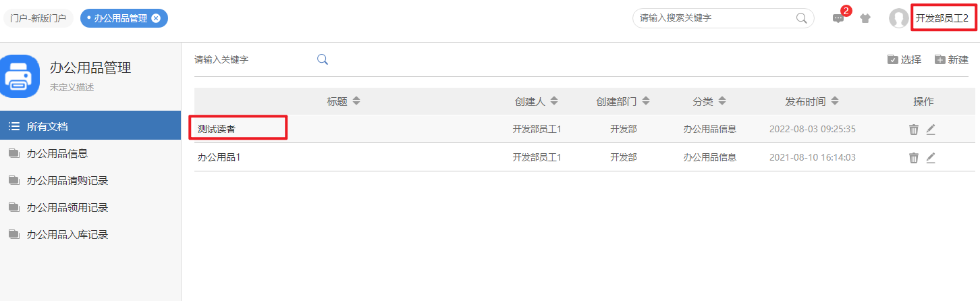The image size is (980, 301).
Task: Open 办公用品请购记录 folder
Action: point(67,180)
